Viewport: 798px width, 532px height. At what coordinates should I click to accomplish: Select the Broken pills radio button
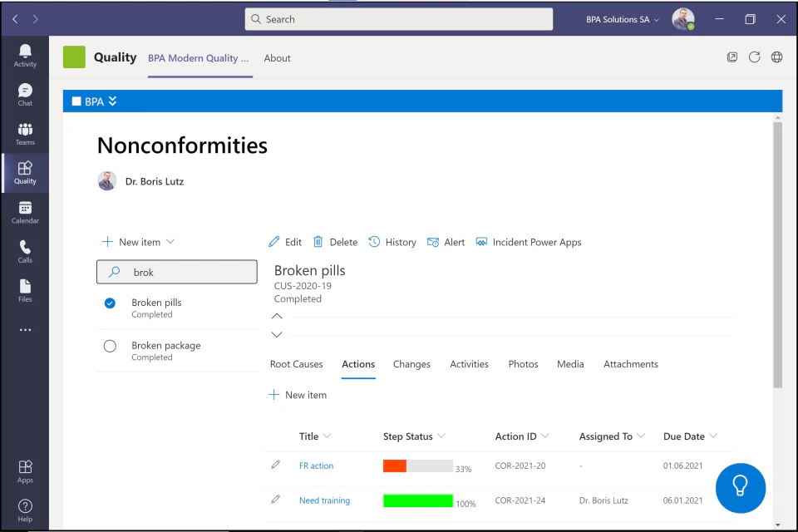coord(110,303)
